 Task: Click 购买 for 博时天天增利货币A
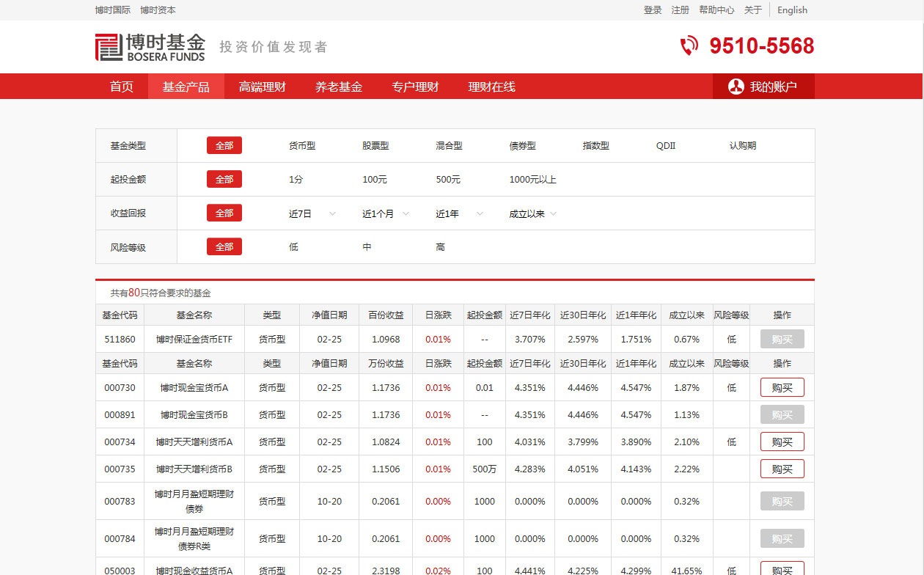click(782, 442)
